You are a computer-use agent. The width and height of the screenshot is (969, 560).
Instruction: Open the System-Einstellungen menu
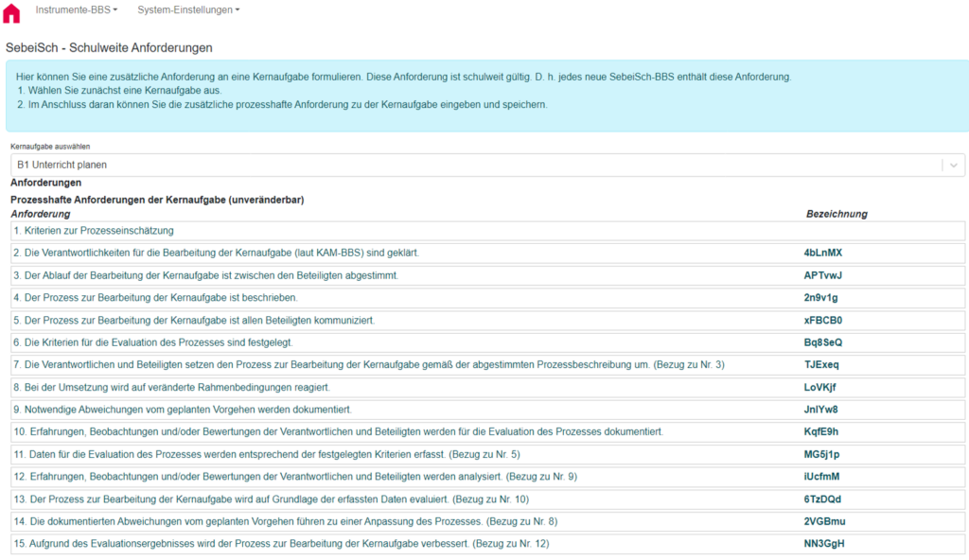click(187, 9)
